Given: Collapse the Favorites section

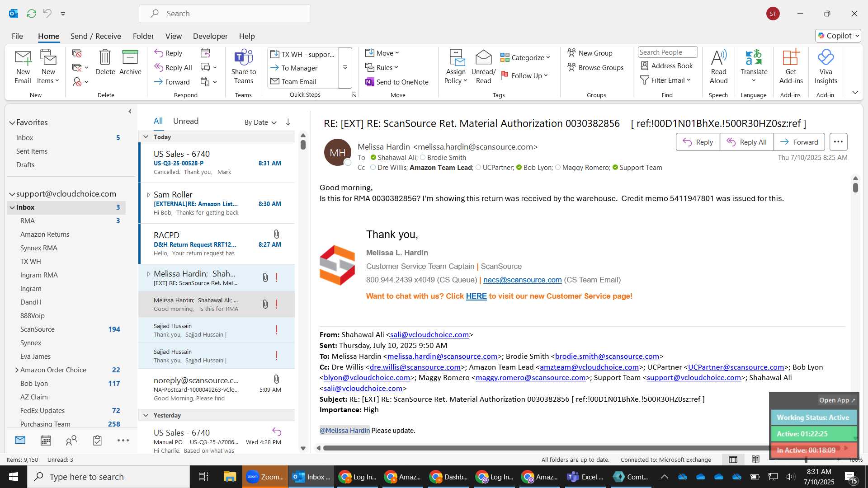Looking at the screenshot, I should pos(12,122).
